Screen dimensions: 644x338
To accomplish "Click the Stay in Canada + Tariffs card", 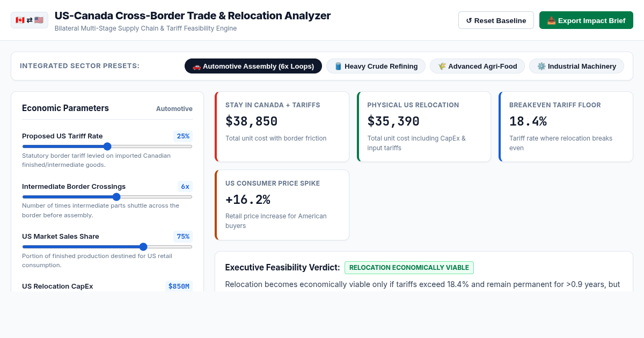I will click(x=282, y=127).
